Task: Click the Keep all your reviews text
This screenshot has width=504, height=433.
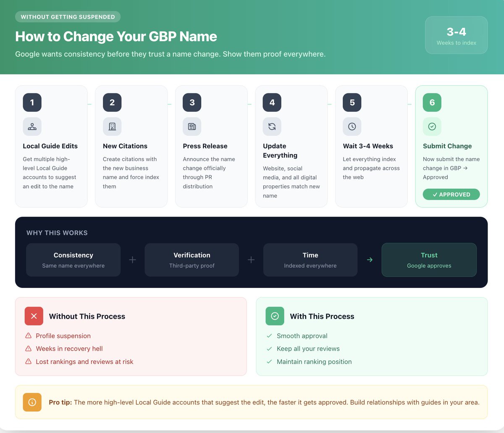Action: pyautogui.click(x=308, y=349)
